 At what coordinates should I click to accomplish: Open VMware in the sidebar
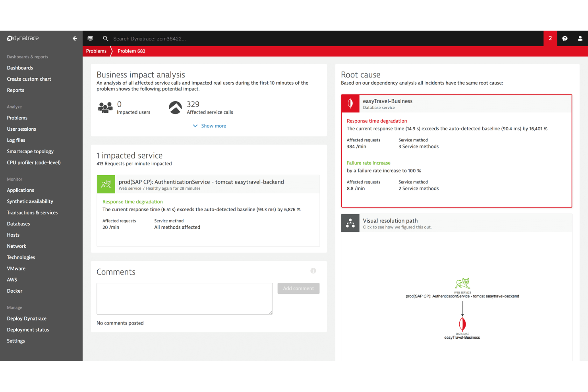16,268
